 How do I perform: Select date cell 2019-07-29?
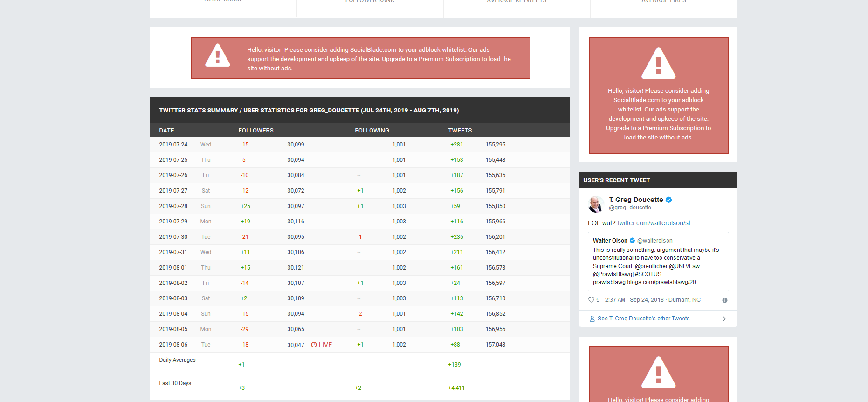coord(173,222)
